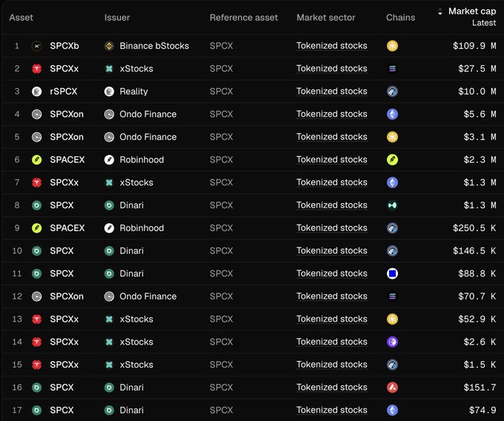Screen dimensions: 504x421
Task: Click the Robinhood issuer icon in row 6
Action: pos(109,159)
